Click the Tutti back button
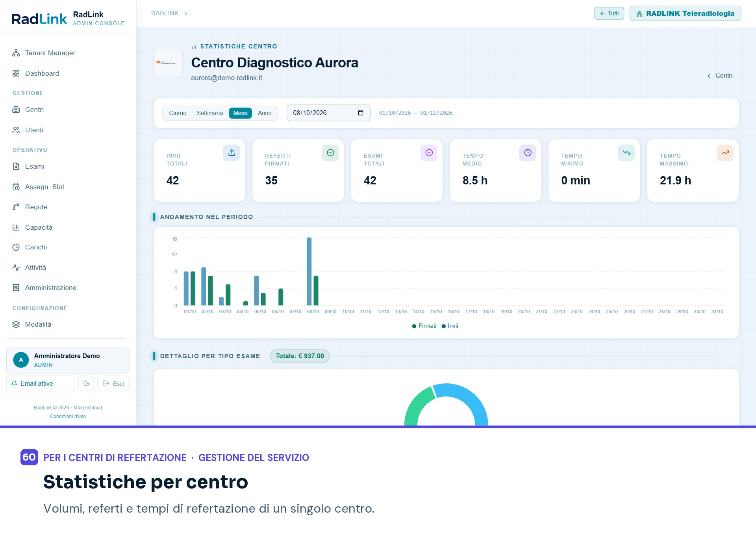 pyautogui.click(x=609, y=13)
